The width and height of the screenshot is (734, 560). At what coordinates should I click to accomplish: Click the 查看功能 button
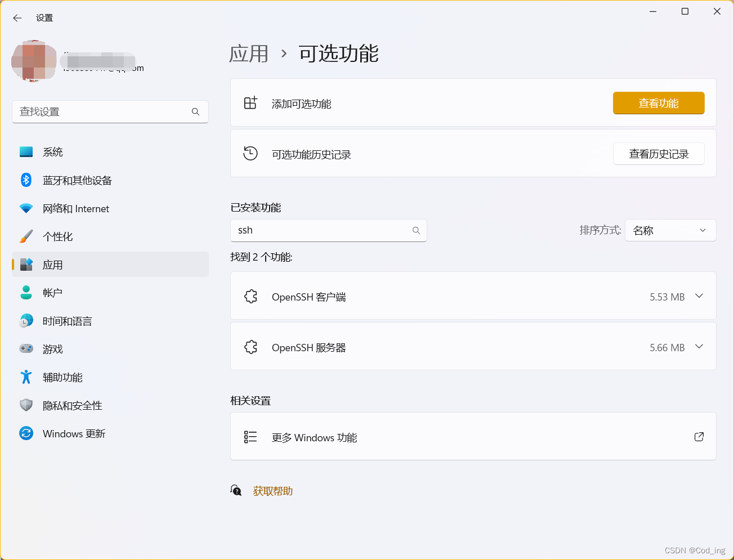coord(659,103)
